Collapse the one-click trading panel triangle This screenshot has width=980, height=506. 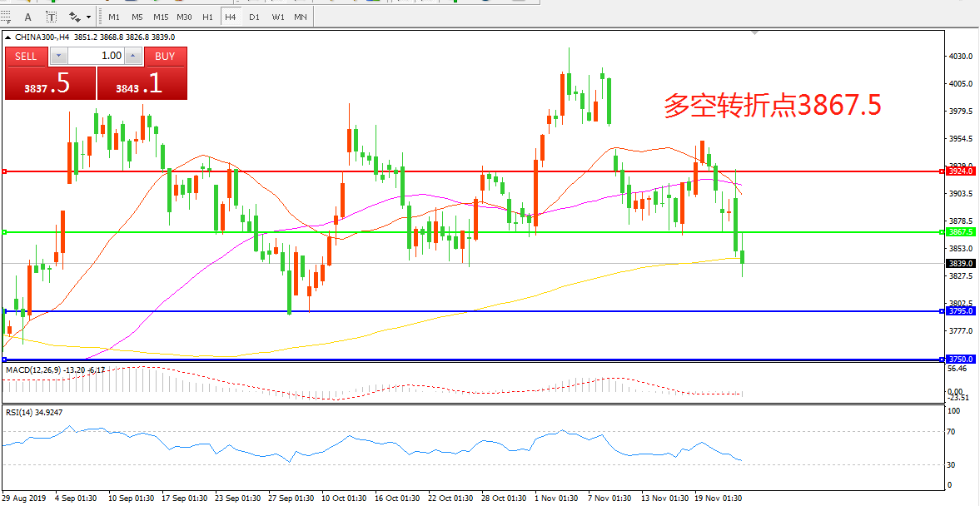point(8,37)
